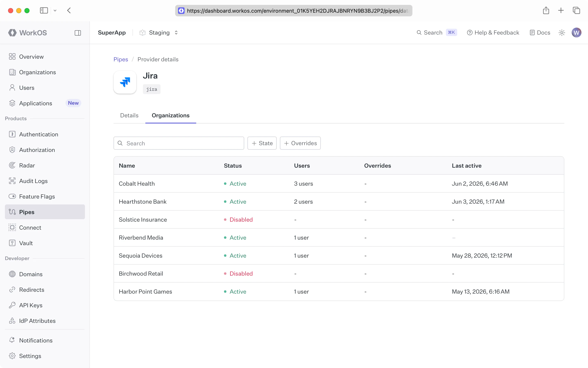The height and width of the screenshot is (368, 588).
Task: Go back with the browser back arrow
Action: 69,10
